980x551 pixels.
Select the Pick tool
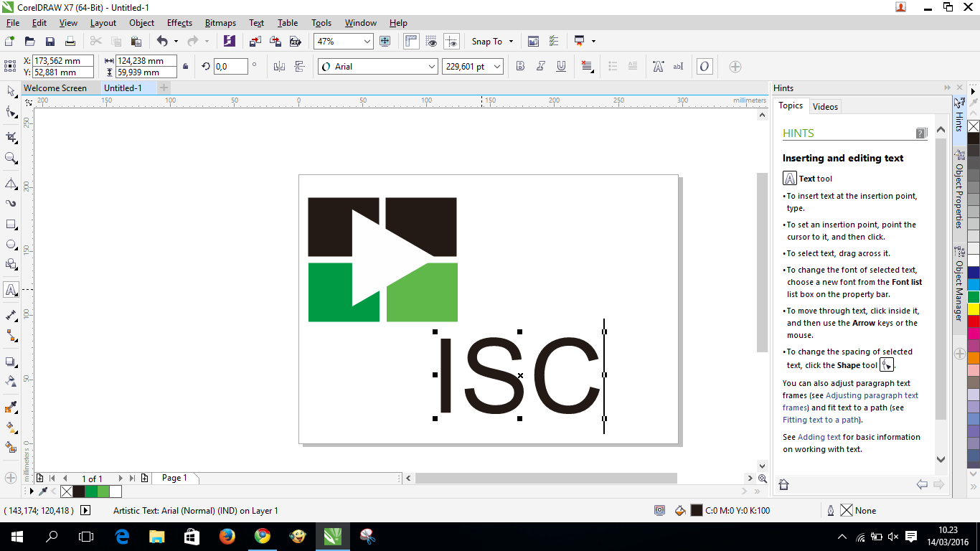(11, 91)
